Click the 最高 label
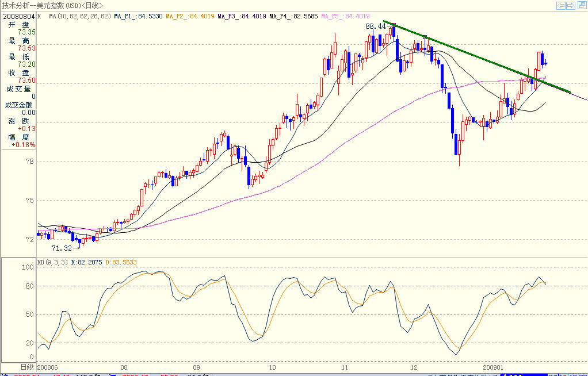Screen dimensions: 588x376 19,40
